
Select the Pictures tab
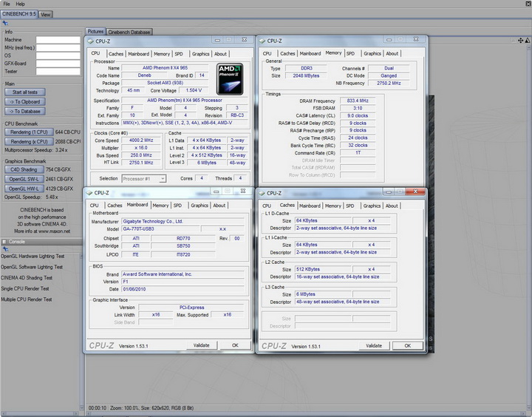[x=95, y=32]
